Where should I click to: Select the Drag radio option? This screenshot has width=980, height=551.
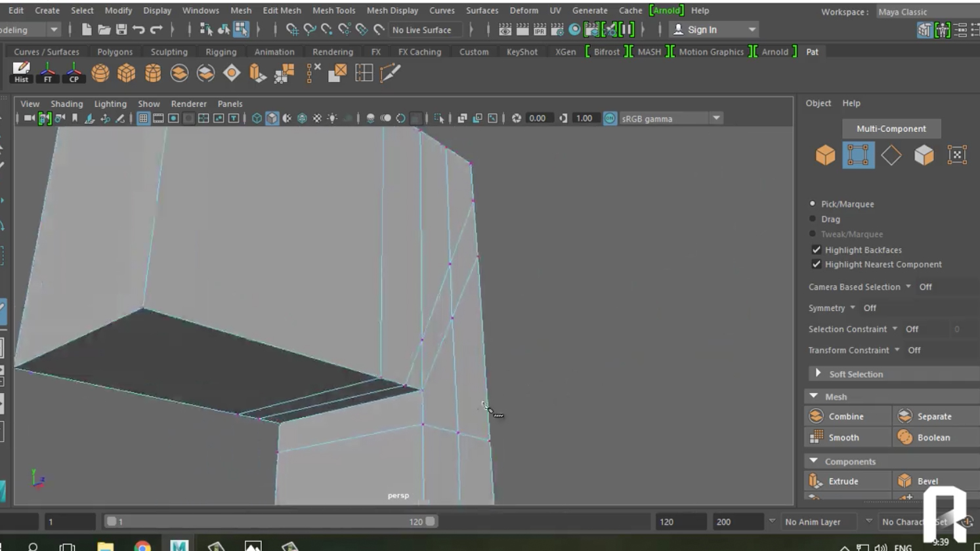point(813,219)
